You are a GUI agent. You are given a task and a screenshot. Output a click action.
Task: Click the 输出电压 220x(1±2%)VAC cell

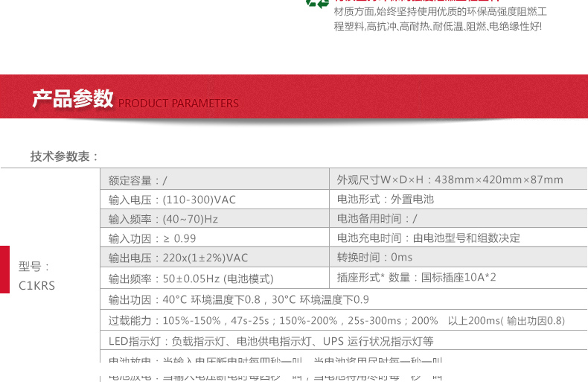point(215,258)
